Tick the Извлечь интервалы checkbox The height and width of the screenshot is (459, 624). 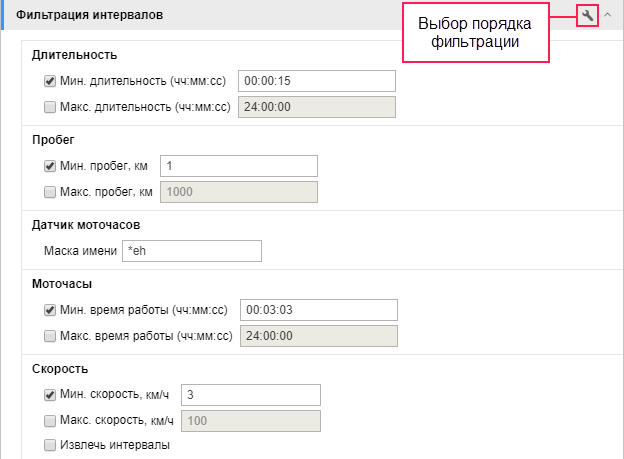[x=50, y=445]
